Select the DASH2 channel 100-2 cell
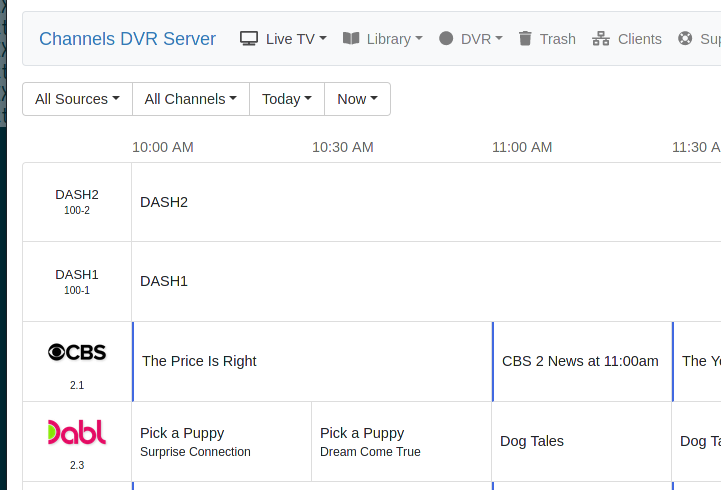 coord(77,202)
